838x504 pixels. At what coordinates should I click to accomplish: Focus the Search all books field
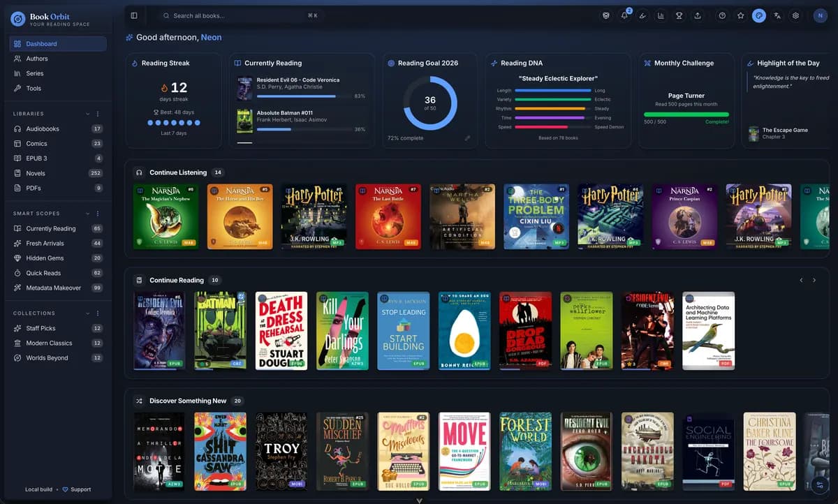240,15
